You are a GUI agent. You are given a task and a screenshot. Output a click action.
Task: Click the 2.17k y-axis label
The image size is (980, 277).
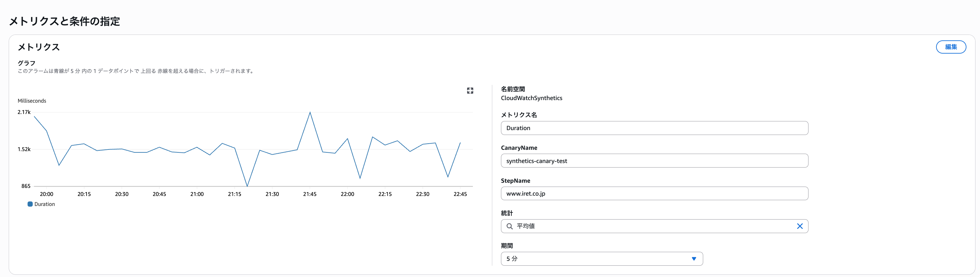point(24,112)
